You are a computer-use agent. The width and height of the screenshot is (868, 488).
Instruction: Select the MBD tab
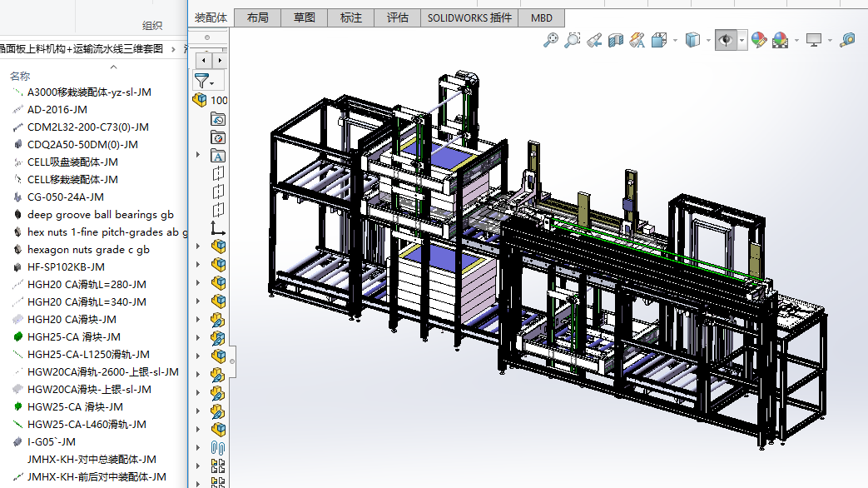pos(542,17)
